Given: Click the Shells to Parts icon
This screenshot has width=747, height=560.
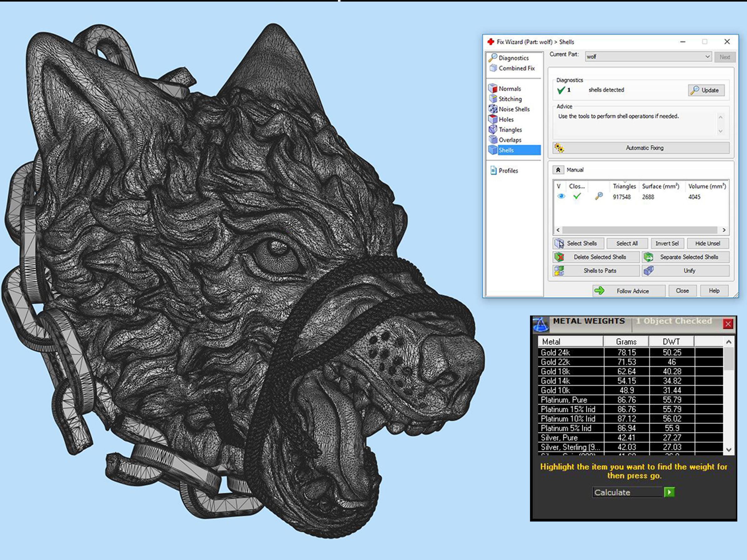Looking at the screenshot, I should tap(560, 270).
